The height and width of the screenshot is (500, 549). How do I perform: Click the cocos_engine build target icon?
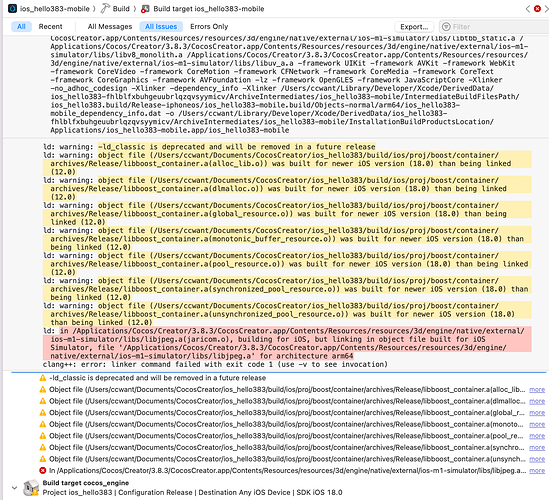(31, 488)
